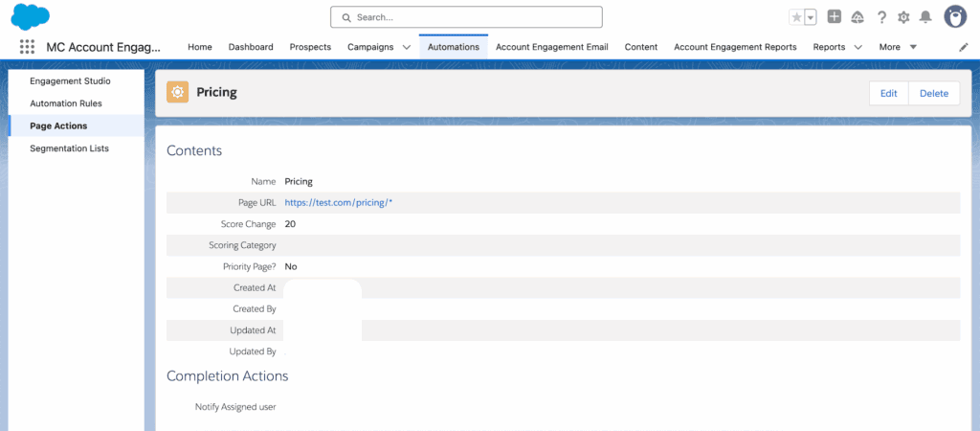Go to the Home tab
This screenshot has width=980, height=431.
tap(200, 47)
